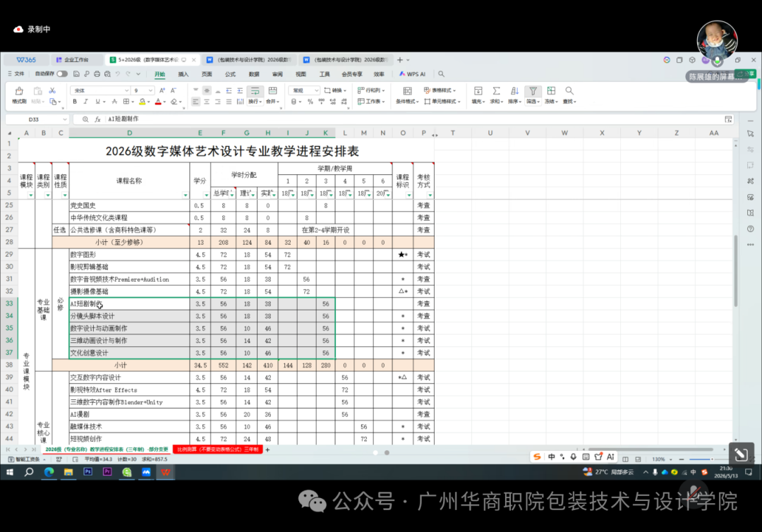Click the Align Left icon
762x532 pixels.
pyautogui.click(x=195, y=102)
